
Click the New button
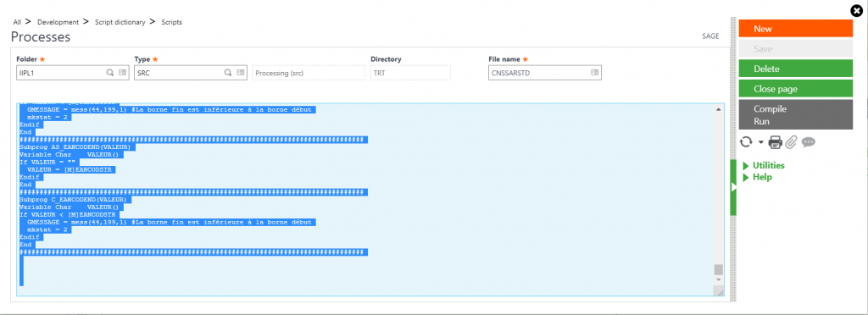(795, 29)
